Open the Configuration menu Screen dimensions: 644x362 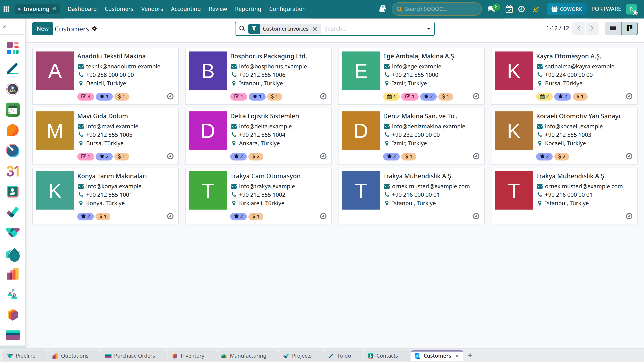tap(287, 9)
